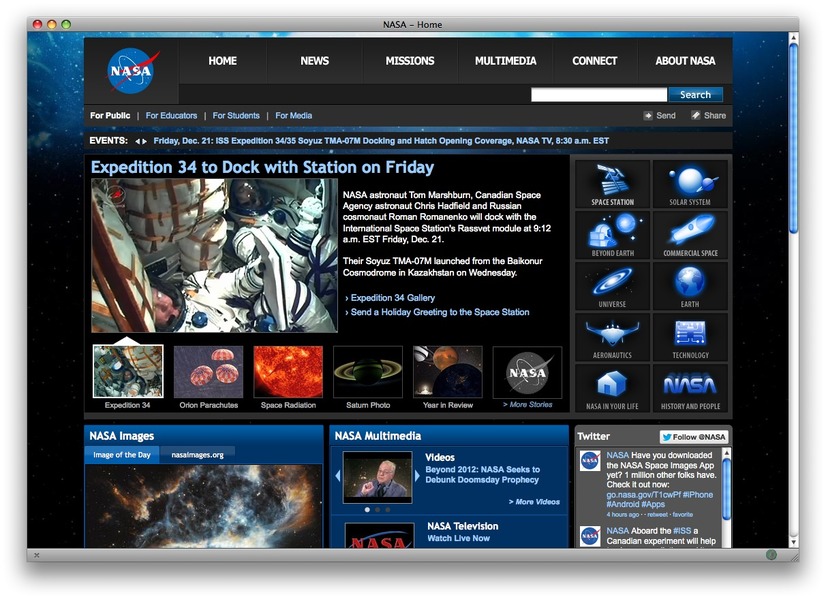Click the small x in the bottom status bar
This screenshot has width=826, height=599.
(36, 555)
